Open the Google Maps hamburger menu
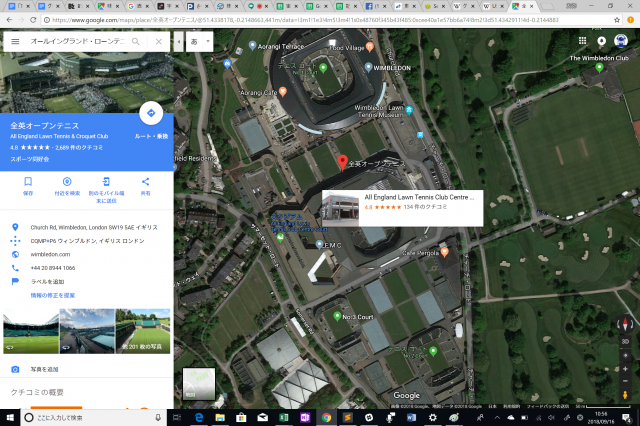The height and width of the screenshot is (426, 640). (x=15, y=41)
